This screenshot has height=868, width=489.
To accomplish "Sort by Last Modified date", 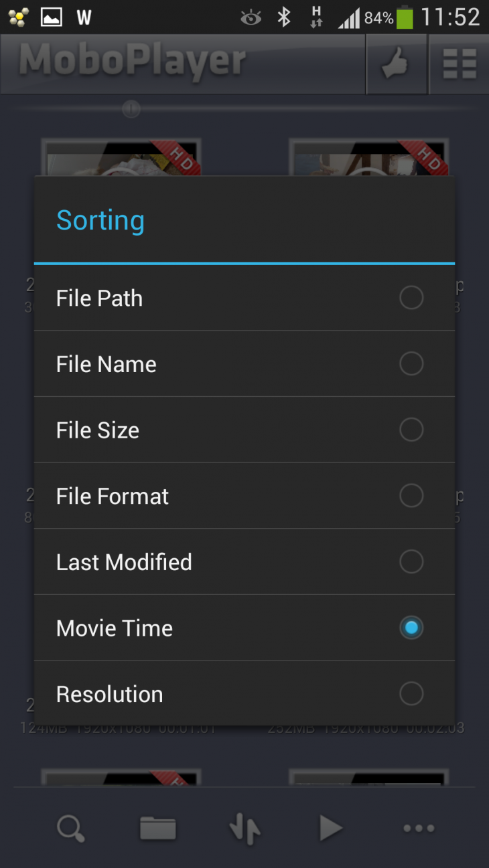I will [411, 561].
